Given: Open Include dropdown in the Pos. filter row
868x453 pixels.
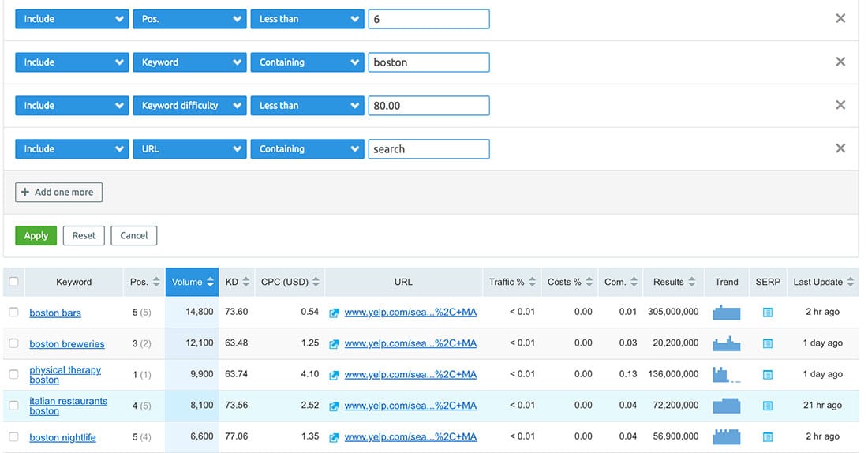Looking at the screenshot, I should [72, 19].
